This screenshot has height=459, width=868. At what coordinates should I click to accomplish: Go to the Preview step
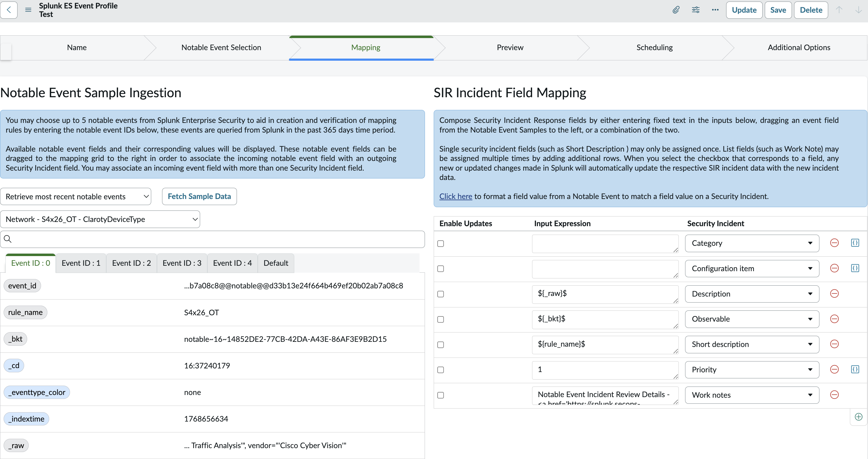(x=510, y=47)
